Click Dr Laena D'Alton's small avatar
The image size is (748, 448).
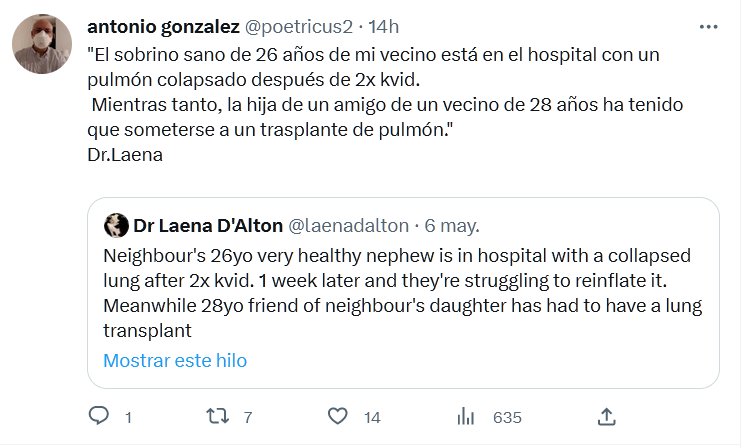116,223
